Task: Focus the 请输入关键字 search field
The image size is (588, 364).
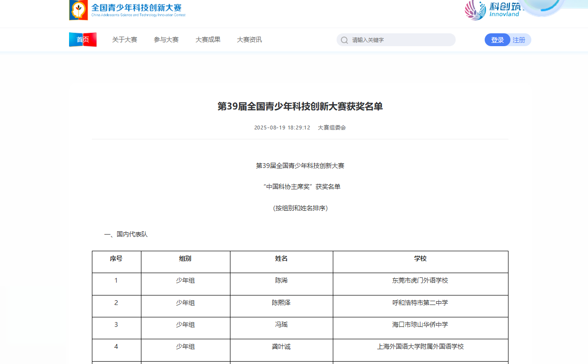Action: click(400, 40)
